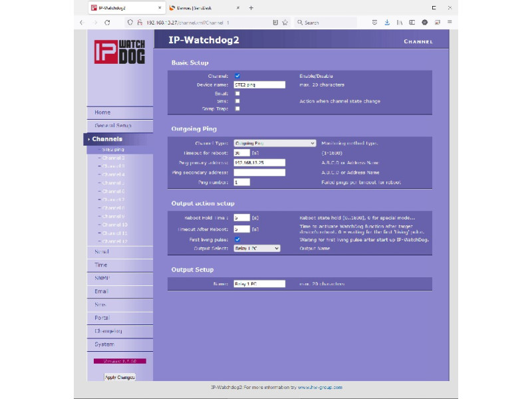Open the downloads arrow icon

click(387, 23)
